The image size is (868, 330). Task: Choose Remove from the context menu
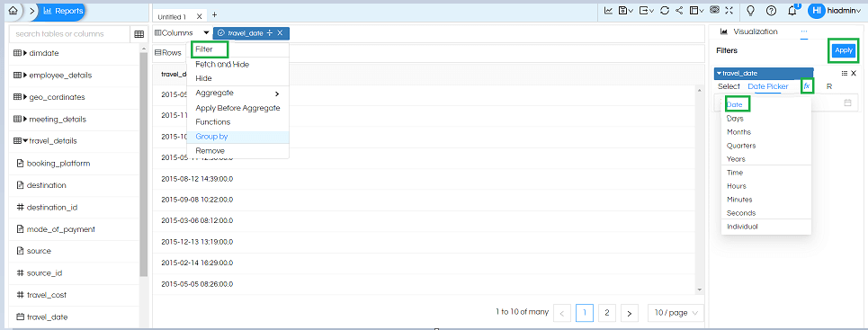[210, 150]
